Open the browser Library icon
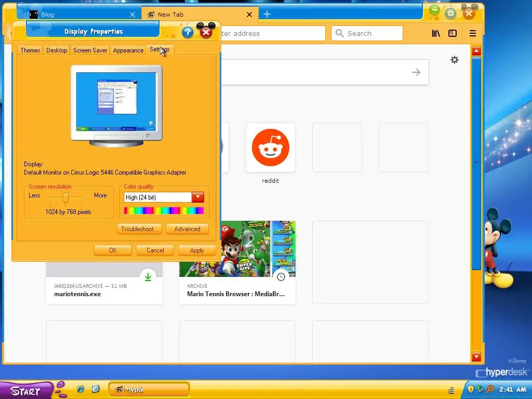This screenshot has width=532, height=399. point(436,33)
